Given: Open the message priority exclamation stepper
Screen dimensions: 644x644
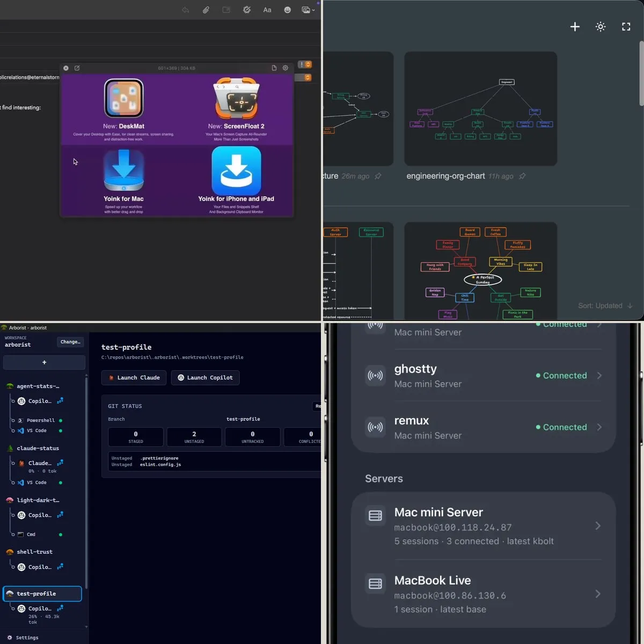Looking at the screenshot, I should click(x=305, y=64).
